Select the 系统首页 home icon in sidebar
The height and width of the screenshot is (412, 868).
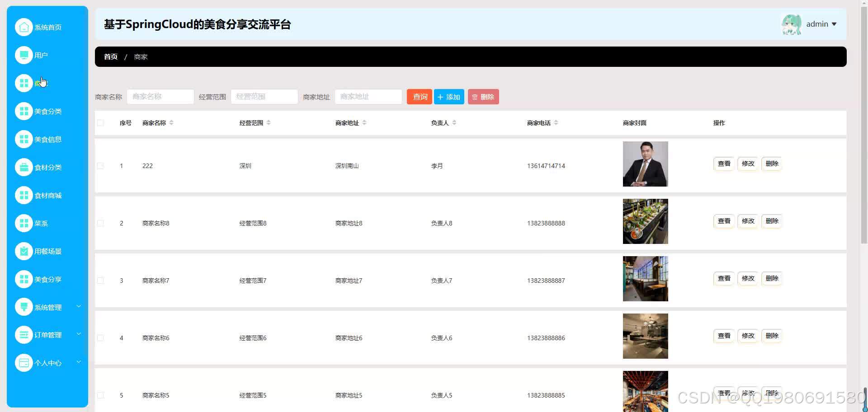pyautogui.click(x=24, y=27)
